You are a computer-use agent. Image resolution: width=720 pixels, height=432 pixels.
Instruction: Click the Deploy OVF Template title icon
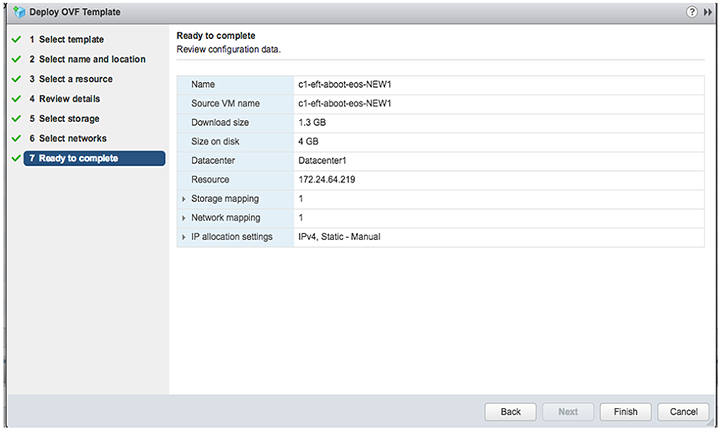click(19, 12)
